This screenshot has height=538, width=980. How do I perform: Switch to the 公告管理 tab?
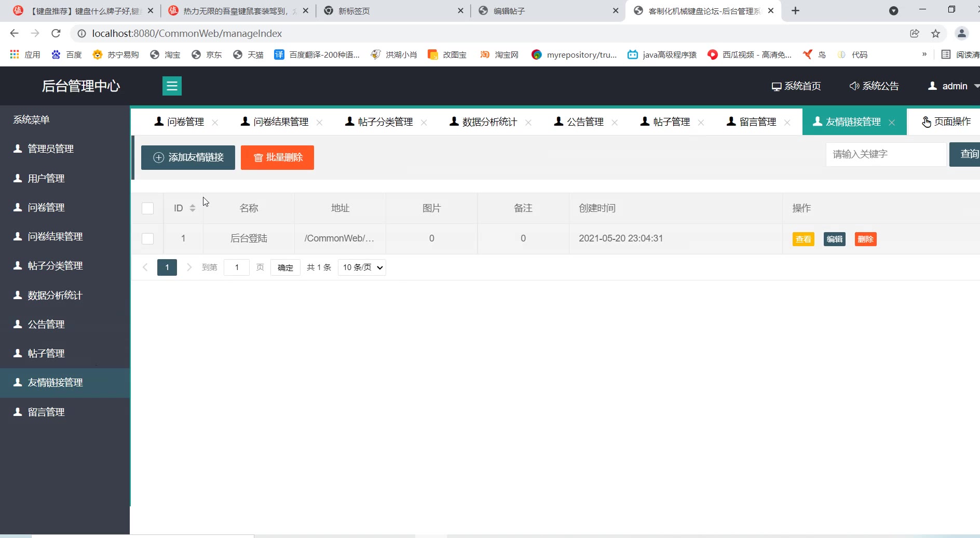(x=579, y=122)
